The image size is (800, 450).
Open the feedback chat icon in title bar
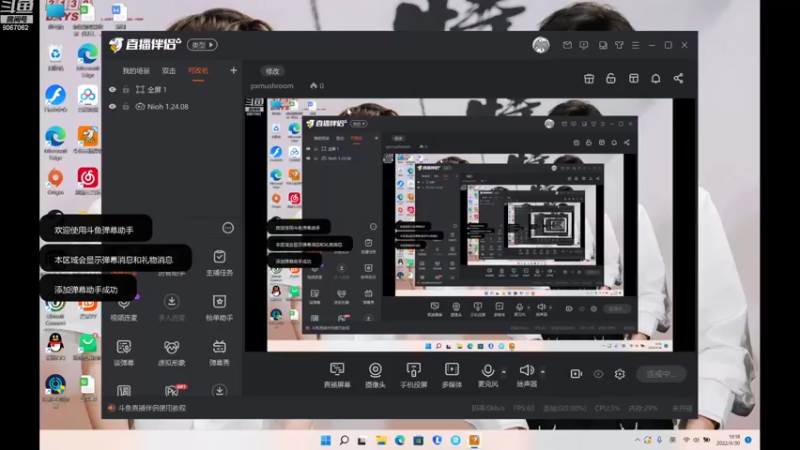584,45
